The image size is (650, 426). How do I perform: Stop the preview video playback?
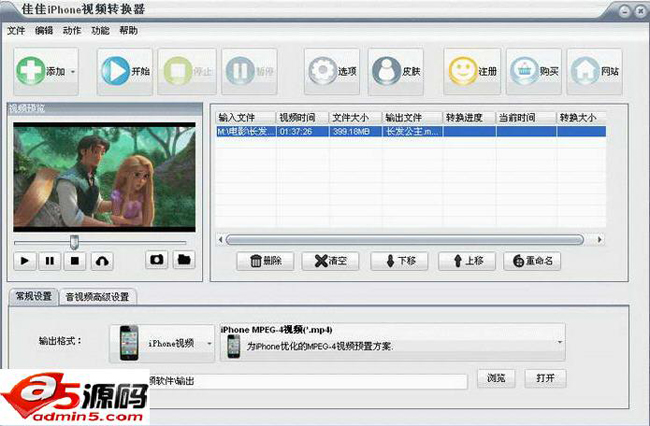pyautogui.click(x=75, y=261)
